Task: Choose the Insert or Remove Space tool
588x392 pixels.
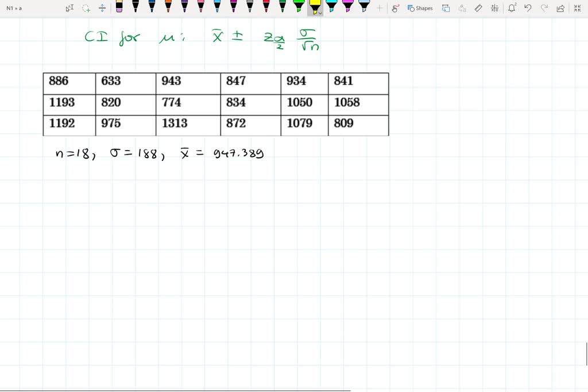Action: 102,8
